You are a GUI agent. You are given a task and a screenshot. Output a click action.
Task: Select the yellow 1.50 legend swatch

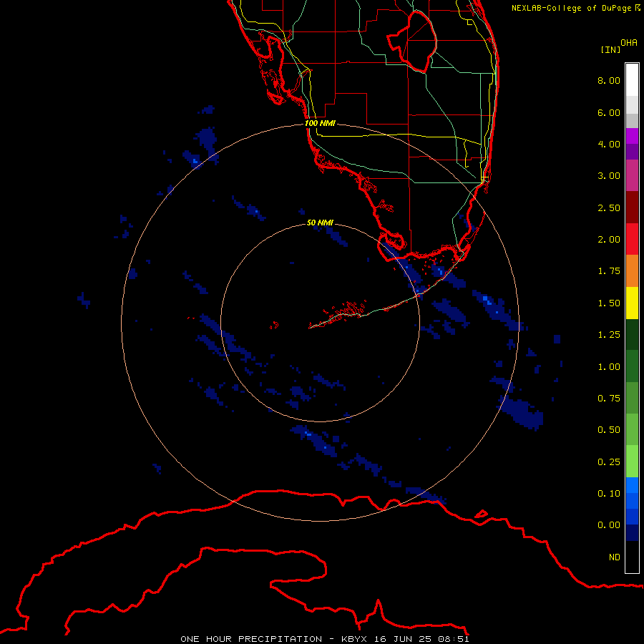[632, 303]
